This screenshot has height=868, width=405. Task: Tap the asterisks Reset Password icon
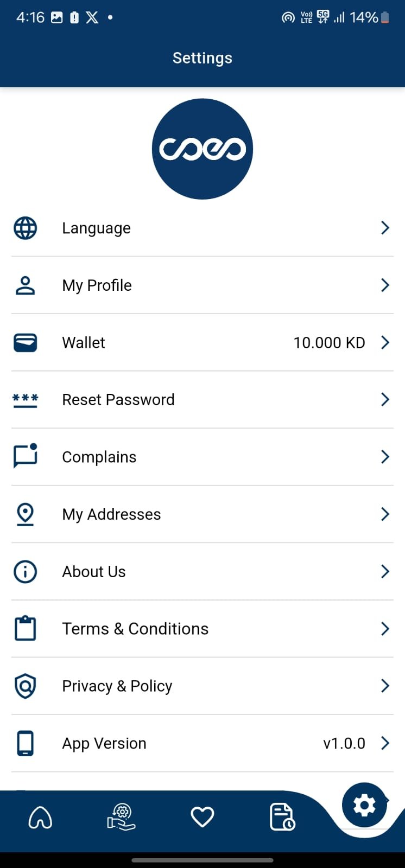click(x=25, y=400)
